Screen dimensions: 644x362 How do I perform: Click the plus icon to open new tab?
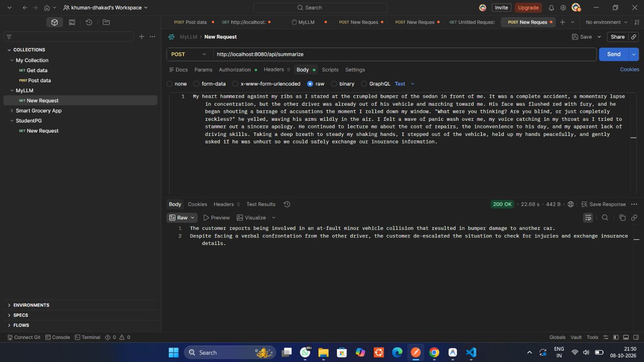(562, 22)
